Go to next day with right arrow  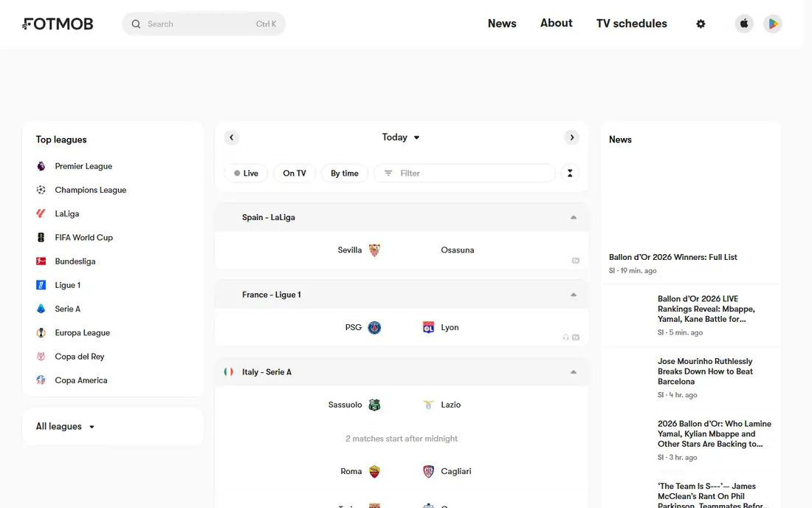(x=571, y=137)
